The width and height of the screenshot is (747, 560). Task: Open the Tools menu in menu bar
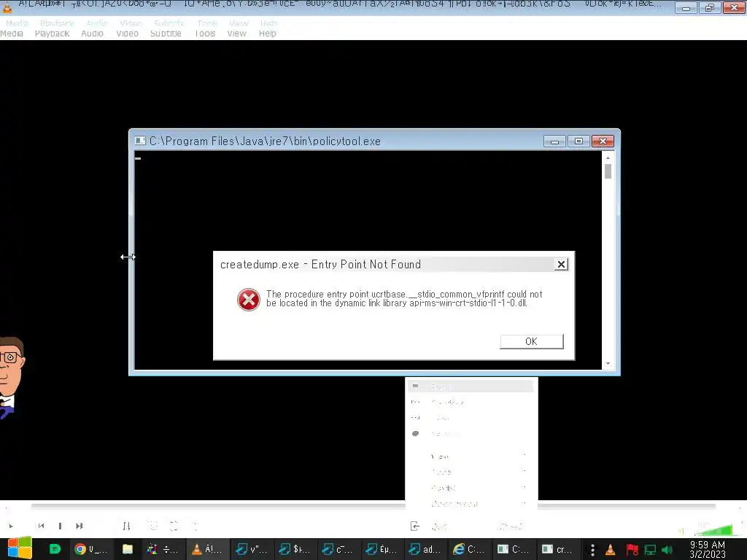point(205,34)
